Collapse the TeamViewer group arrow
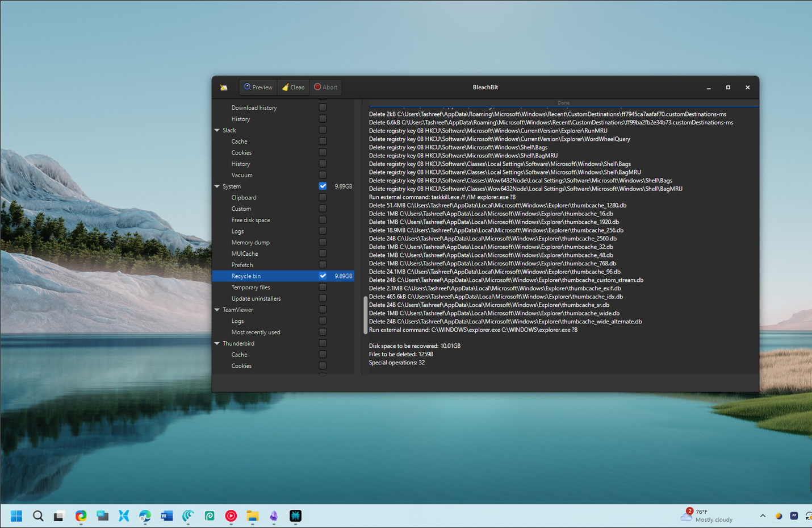Image resolution: width=812 pixels, height=528 pixels. pos(217,310)
